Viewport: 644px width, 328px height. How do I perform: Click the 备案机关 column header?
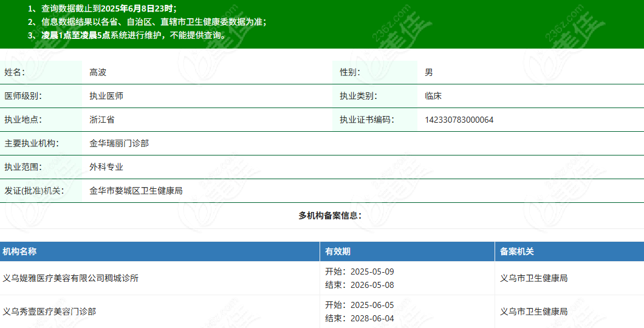coord(517,251)
